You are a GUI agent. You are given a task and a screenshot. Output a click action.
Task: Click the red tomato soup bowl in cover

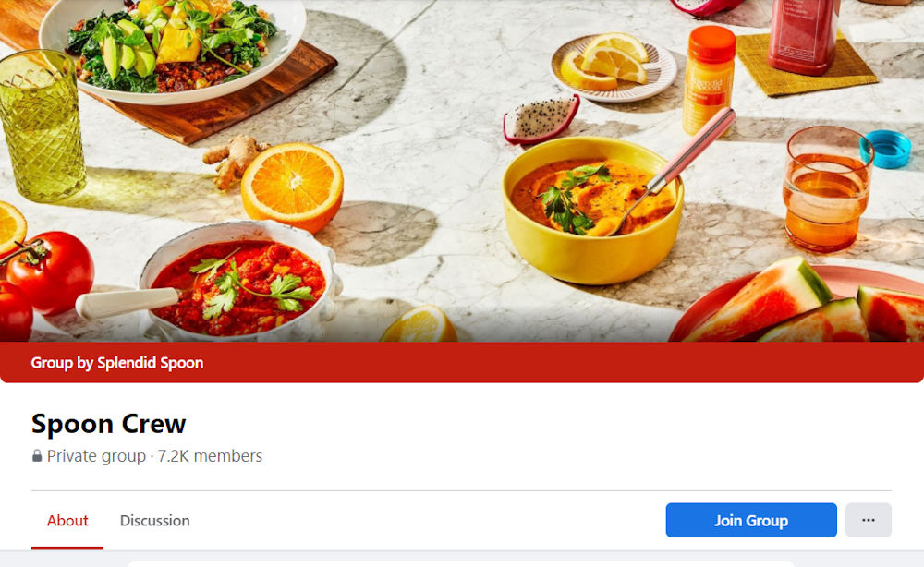click(x=240, y=280)
